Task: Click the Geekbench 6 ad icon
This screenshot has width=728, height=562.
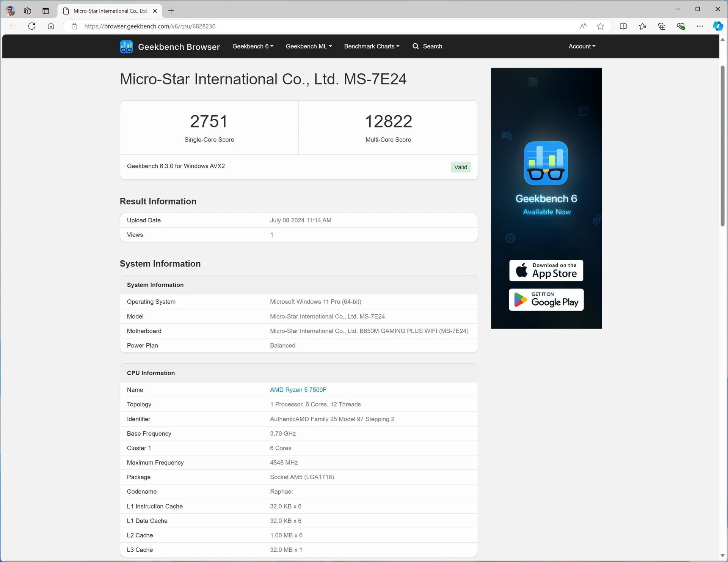Action: pyautogui.click(x=546, y=163)
